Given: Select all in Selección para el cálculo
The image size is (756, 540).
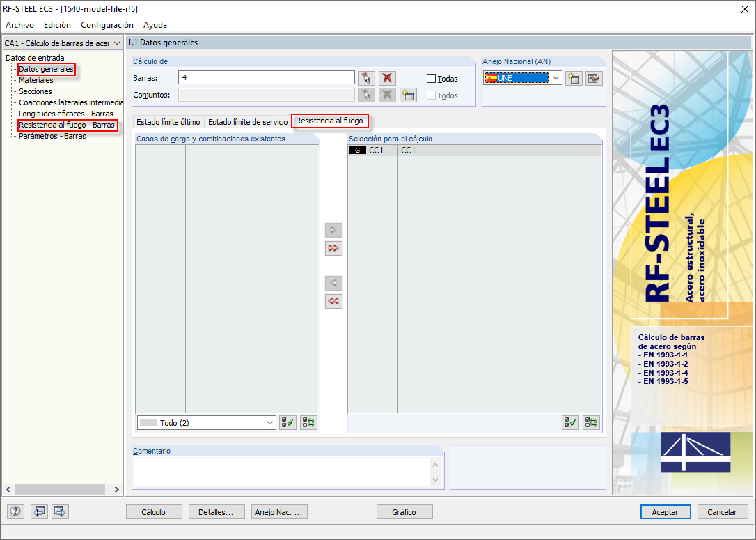Looking at the screenshot, I should click(570, 423).
